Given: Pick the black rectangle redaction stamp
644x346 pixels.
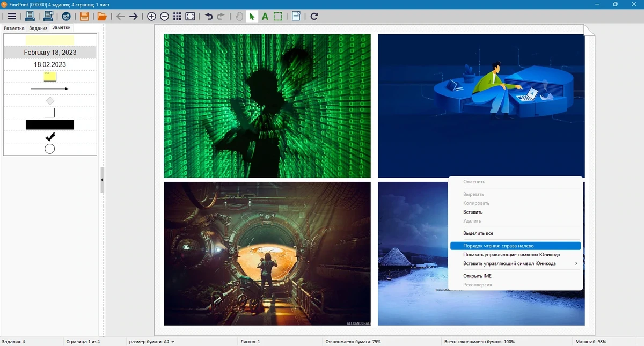Looking at the screenshot, I should tap(50, 125).
